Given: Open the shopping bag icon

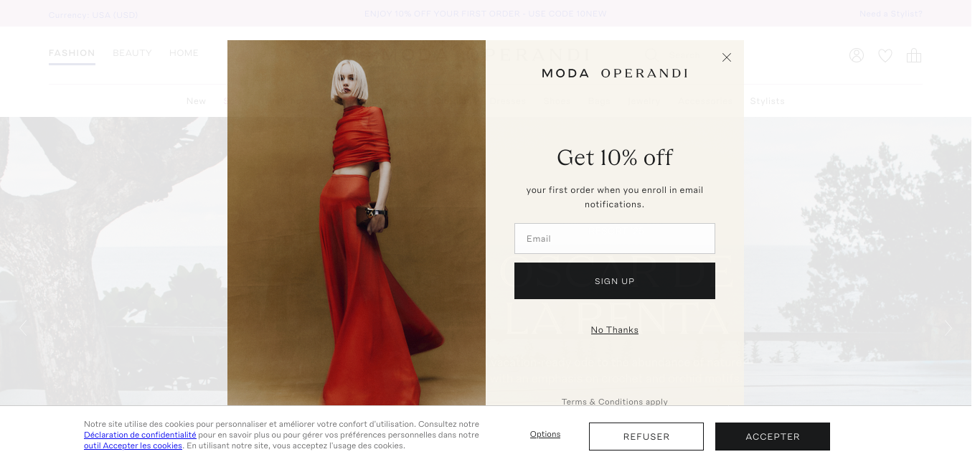Looking at the screenshot, I should point(914,55).
